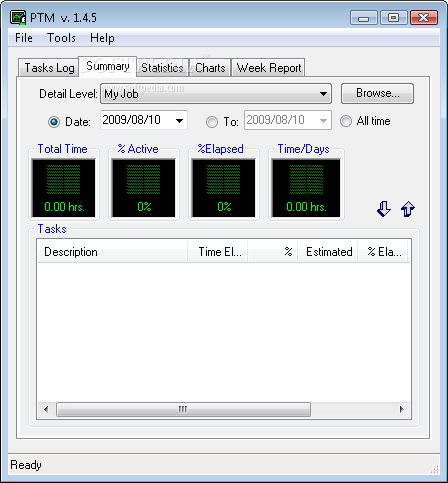
Task: Click the Browse... button
Action: [377, 93]
